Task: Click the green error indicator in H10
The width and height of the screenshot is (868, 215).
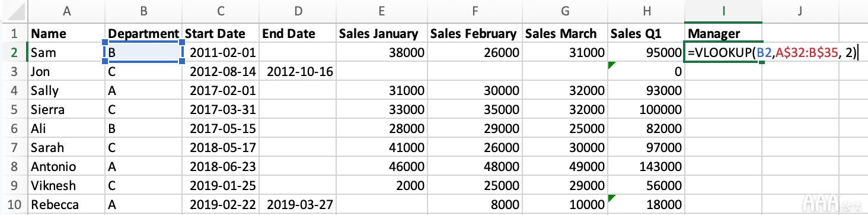Action: pos(612,197)
